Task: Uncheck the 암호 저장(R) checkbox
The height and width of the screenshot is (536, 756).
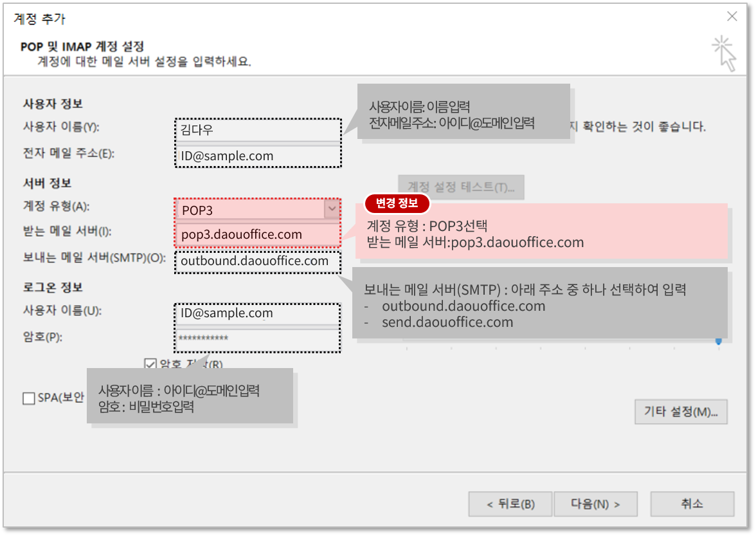Action: [x=150, y=364]
